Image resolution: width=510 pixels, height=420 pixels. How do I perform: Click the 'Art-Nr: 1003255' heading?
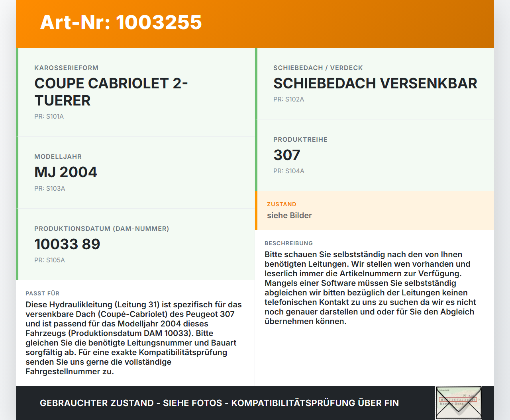tap(121, 22)
